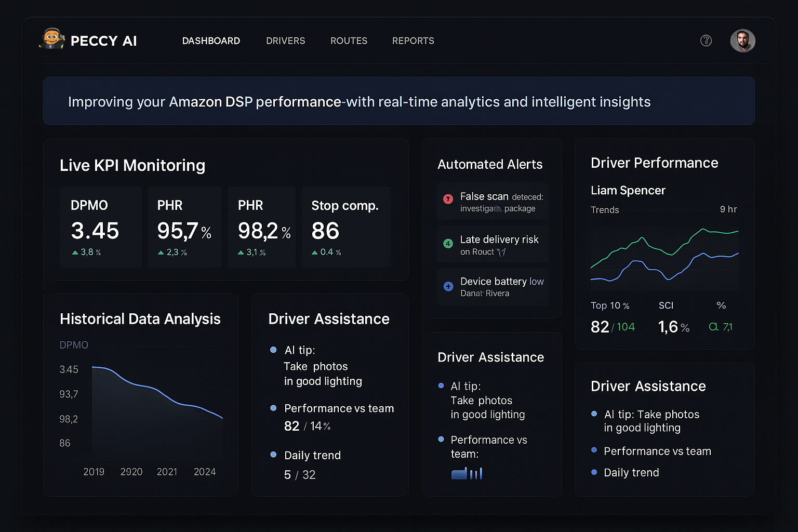
Task: Click the 'DPMO' label above the historical chart
Action: (74, 345)
